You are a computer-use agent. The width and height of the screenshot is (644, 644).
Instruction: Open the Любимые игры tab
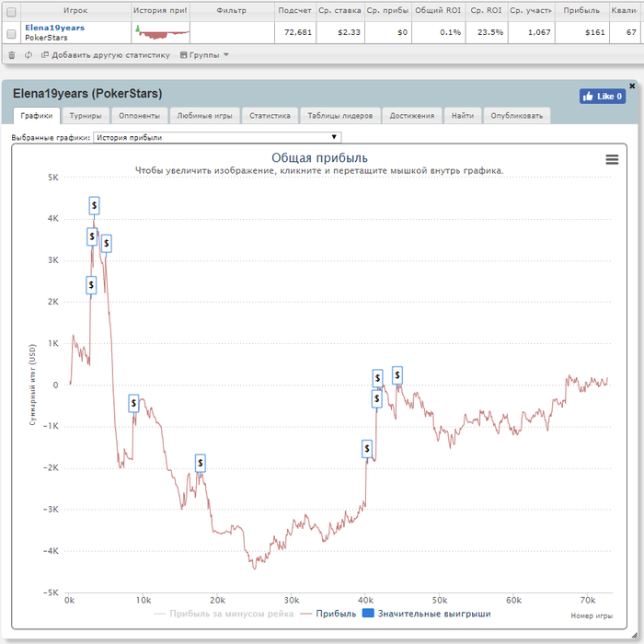tap(204, 116)
